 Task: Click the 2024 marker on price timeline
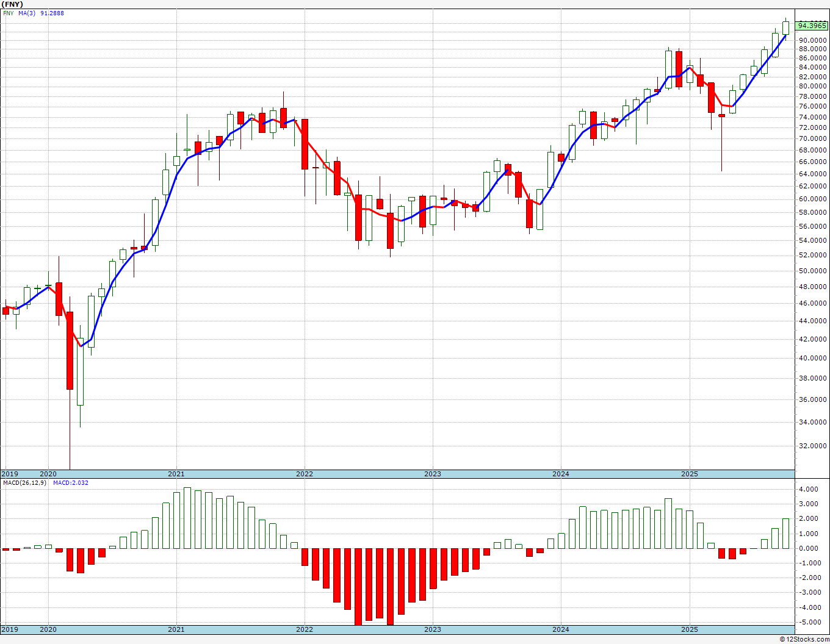(560, 474)
